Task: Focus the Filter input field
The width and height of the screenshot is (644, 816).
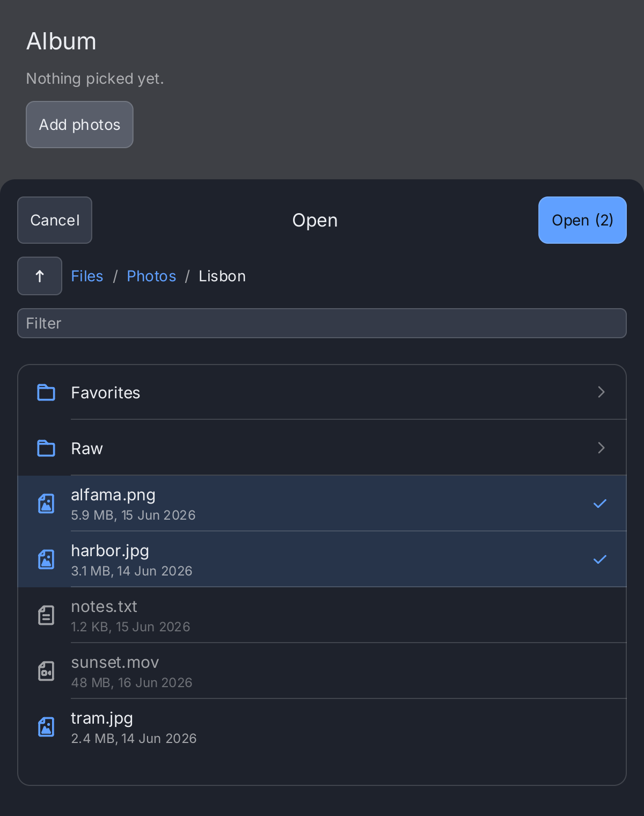Action: point(322,323)
